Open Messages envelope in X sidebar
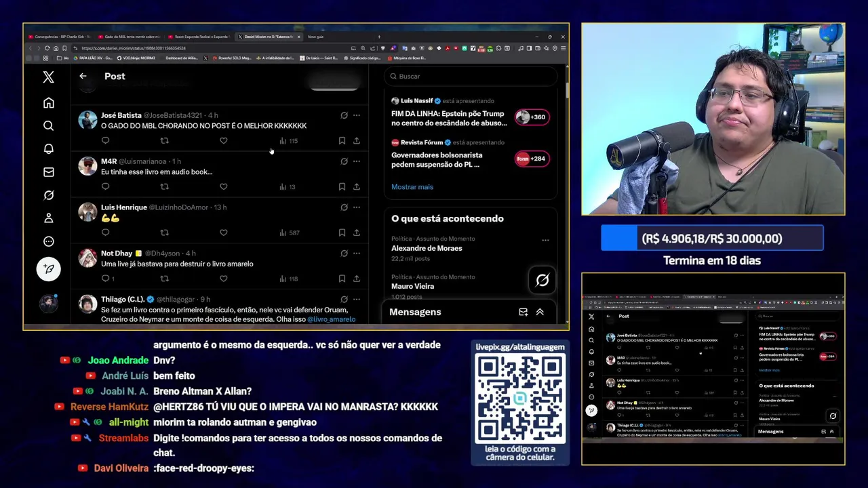The width and height of the screenshot is (868, 488). click(x=48, y=172)
